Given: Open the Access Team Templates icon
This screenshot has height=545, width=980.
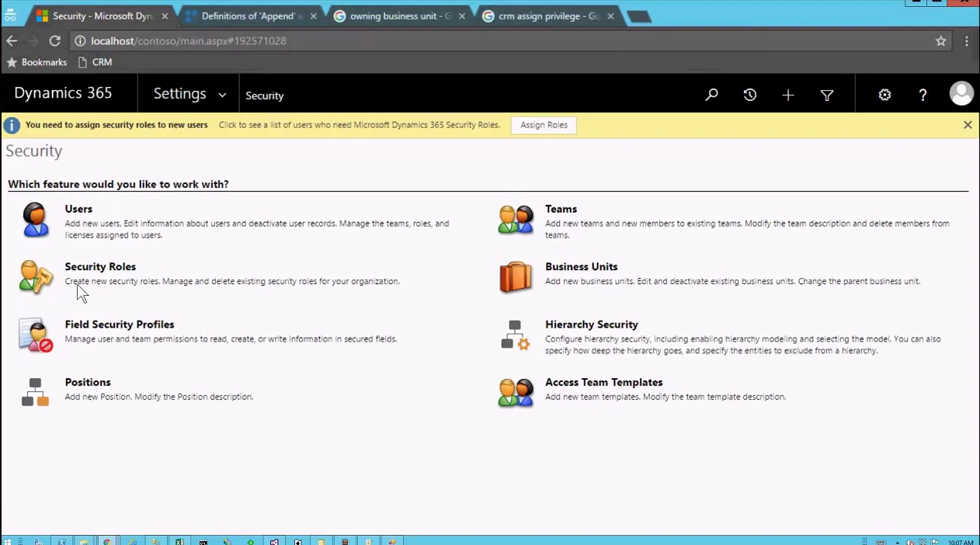Looking at the screenshot, I should click(516, 393).
